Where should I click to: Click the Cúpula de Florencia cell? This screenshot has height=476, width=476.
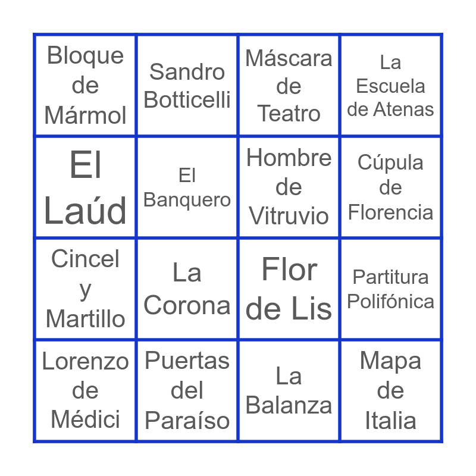pos(391,187)
